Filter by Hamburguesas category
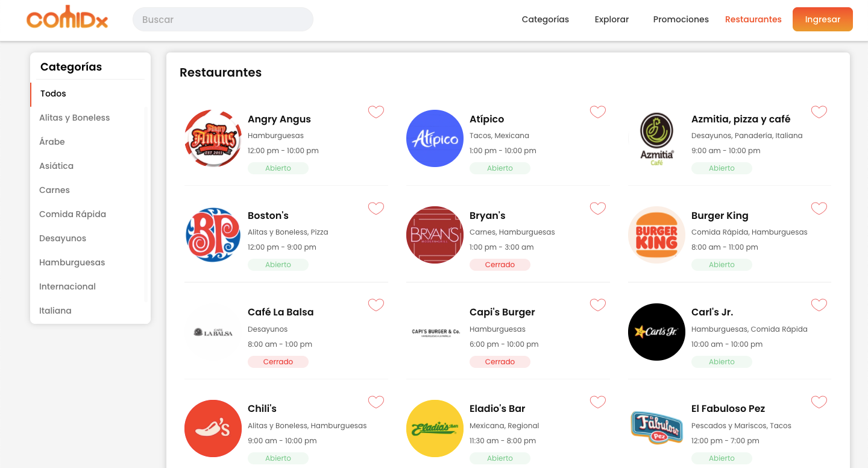The image size is (868, 468). coord(72,262)
